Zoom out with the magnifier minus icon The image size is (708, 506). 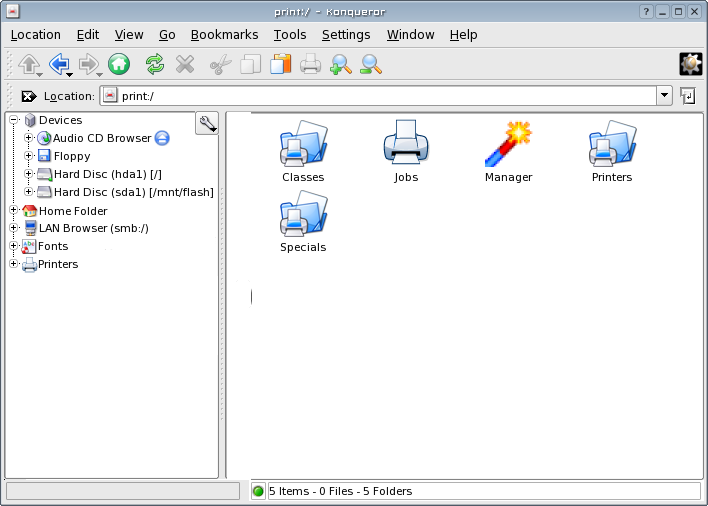[371, 64]
